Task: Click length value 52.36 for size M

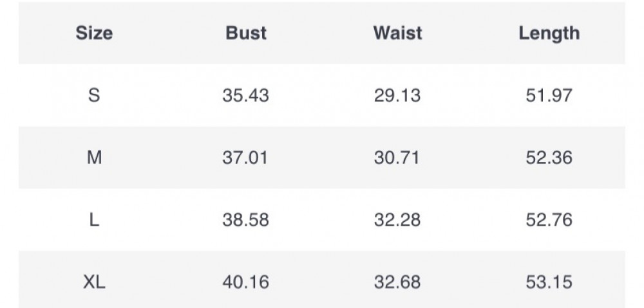Action: tap(549, 158)
